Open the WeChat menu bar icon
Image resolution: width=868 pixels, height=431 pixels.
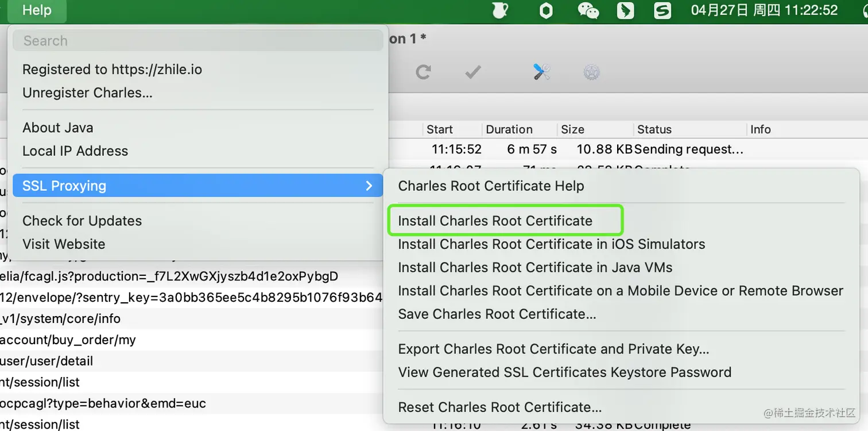tap(588, 10)
